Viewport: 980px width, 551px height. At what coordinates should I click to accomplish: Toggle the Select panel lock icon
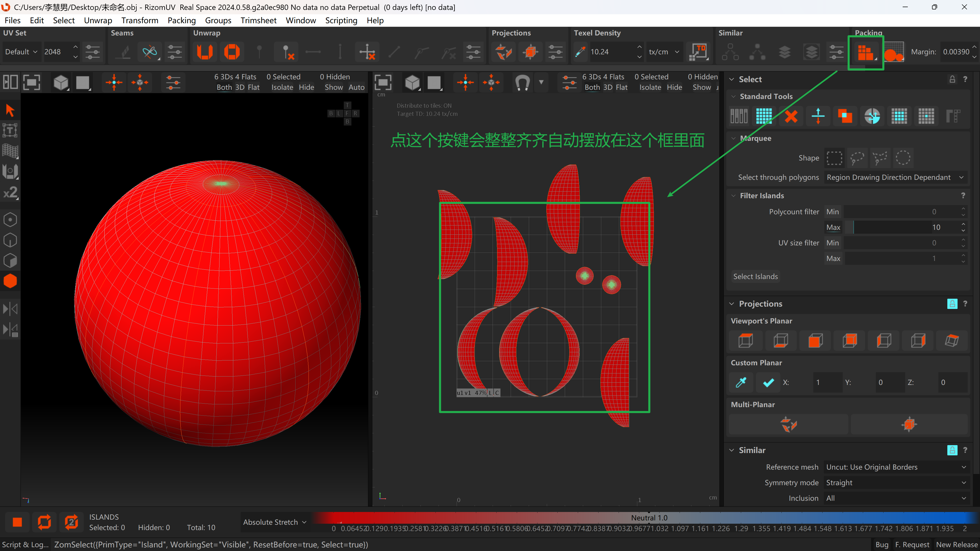click(x=952, y=80)
